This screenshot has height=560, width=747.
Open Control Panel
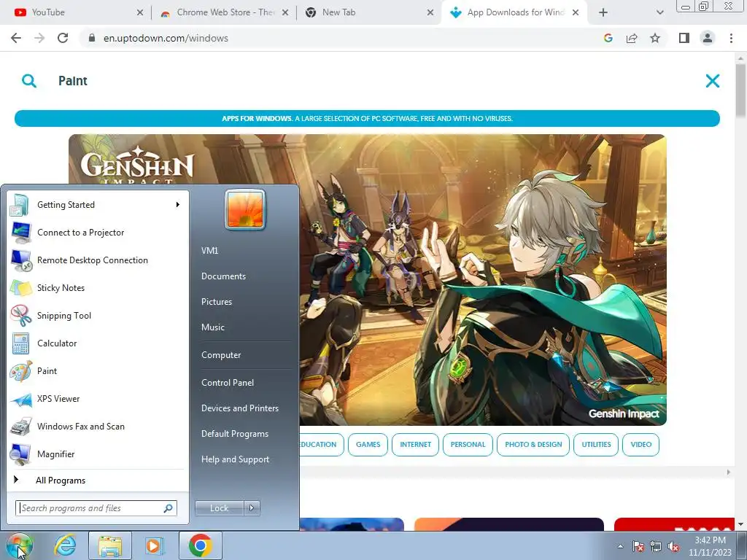click(228, 383)
